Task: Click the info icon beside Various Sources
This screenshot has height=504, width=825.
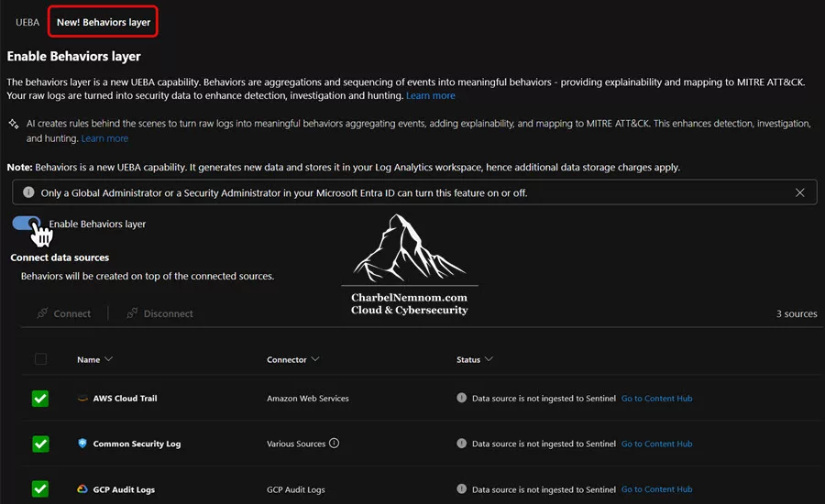Action: point(334,443)
